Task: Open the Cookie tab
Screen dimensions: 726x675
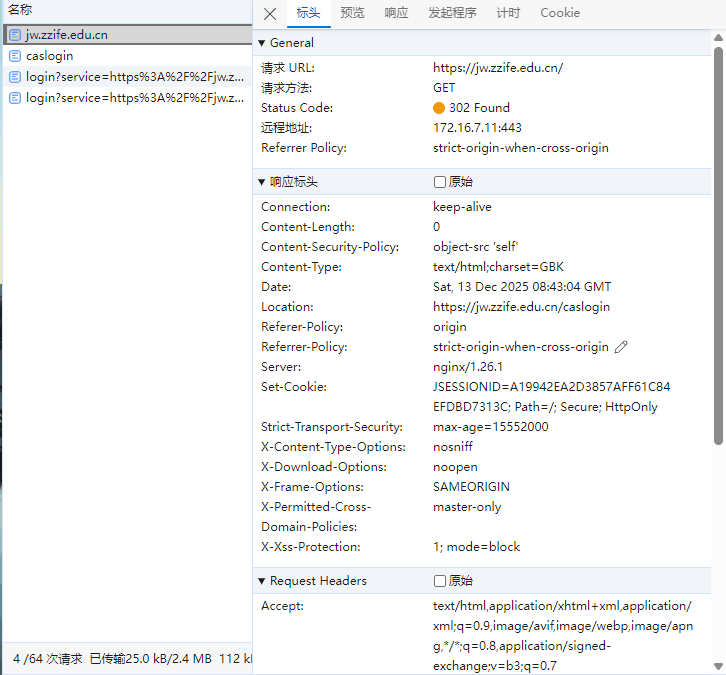Action: 560,13
